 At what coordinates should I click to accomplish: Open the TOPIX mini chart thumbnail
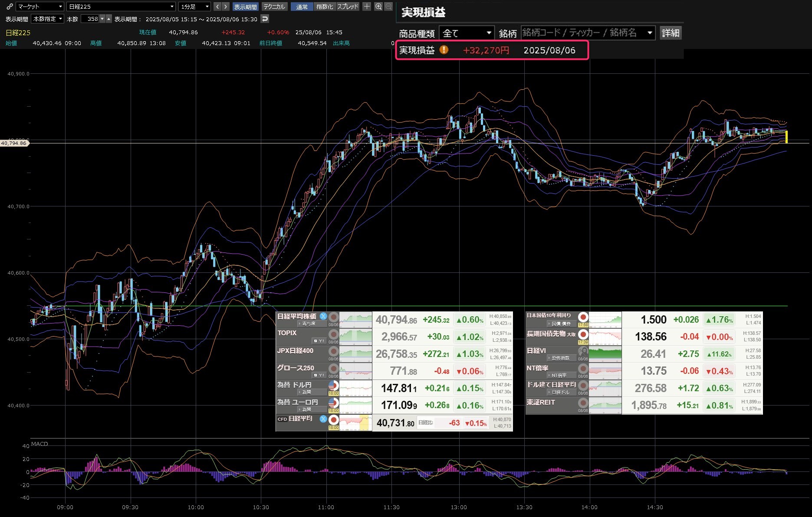(355, 337)
